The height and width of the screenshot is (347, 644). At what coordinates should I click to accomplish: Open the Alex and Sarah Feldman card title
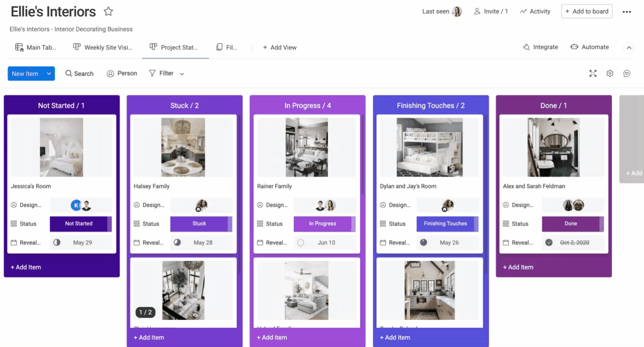(x=534, y=186)
